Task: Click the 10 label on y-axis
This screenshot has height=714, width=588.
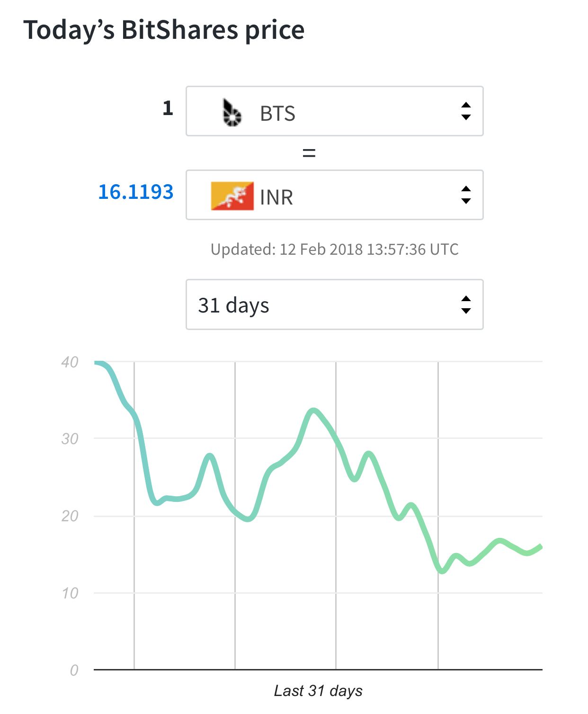Action: [70, 593]
